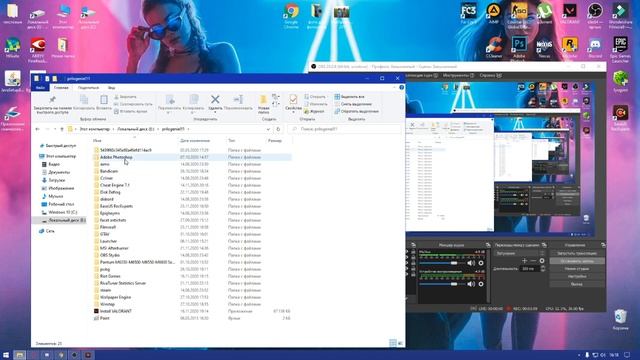This screenshot has height=360, width=640.
Task: Open the Explorer address bar history dropdown
Action: pos(268,129)
